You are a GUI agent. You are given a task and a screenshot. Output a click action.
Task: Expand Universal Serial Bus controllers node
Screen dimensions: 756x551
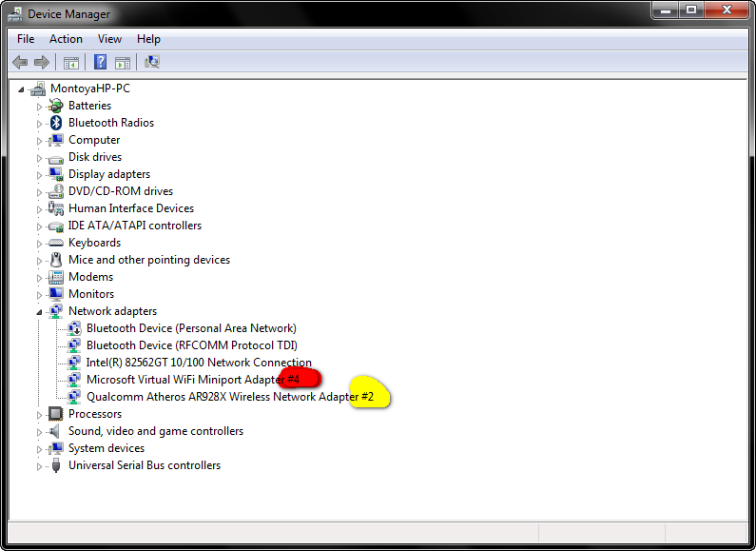[39, 466]
